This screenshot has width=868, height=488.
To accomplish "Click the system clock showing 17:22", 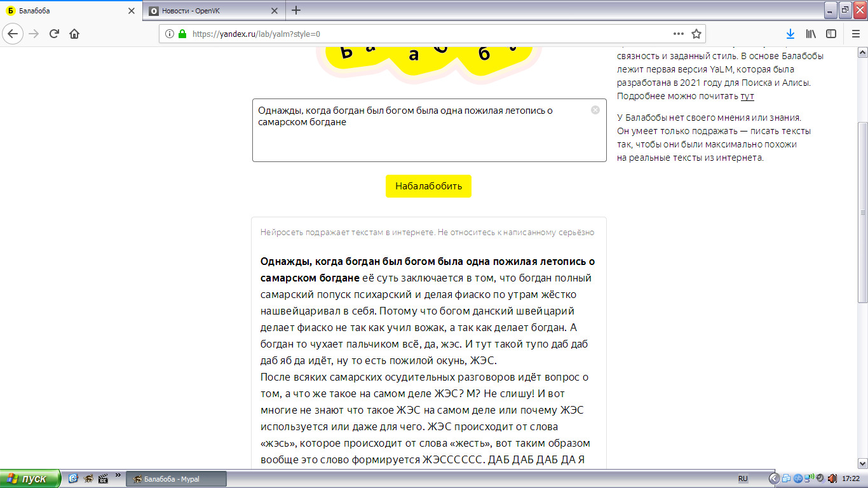I will 851,478.
